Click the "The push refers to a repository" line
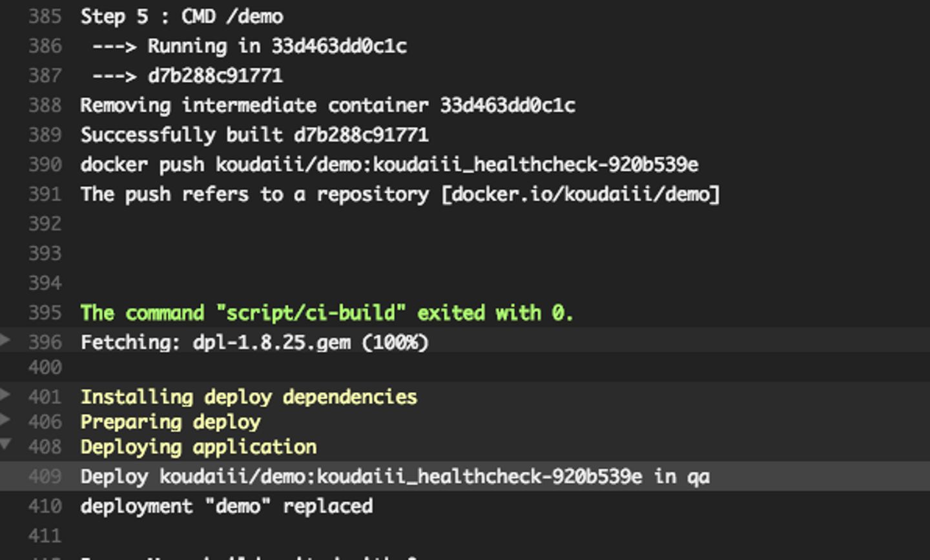 [x=399, y=194]
